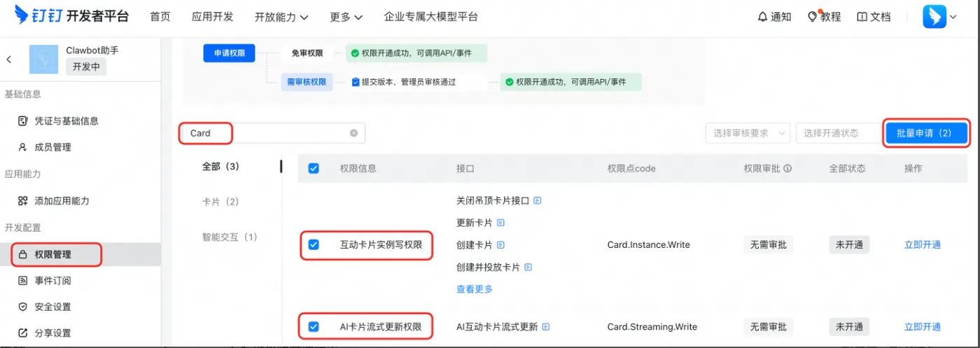980x348 pixels.
Task: Clear the Card search field
Action: [x=353, y=133]
